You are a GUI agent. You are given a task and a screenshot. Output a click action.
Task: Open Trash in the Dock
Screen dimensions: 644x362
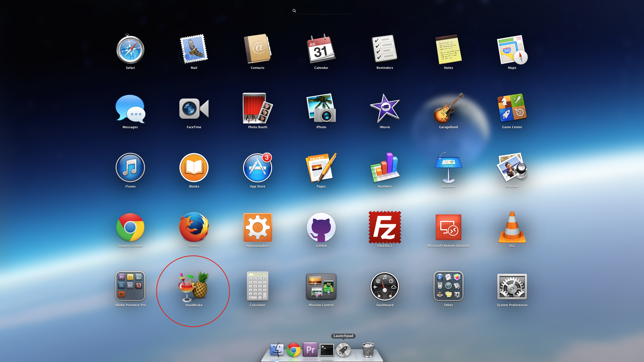(368, 350)
